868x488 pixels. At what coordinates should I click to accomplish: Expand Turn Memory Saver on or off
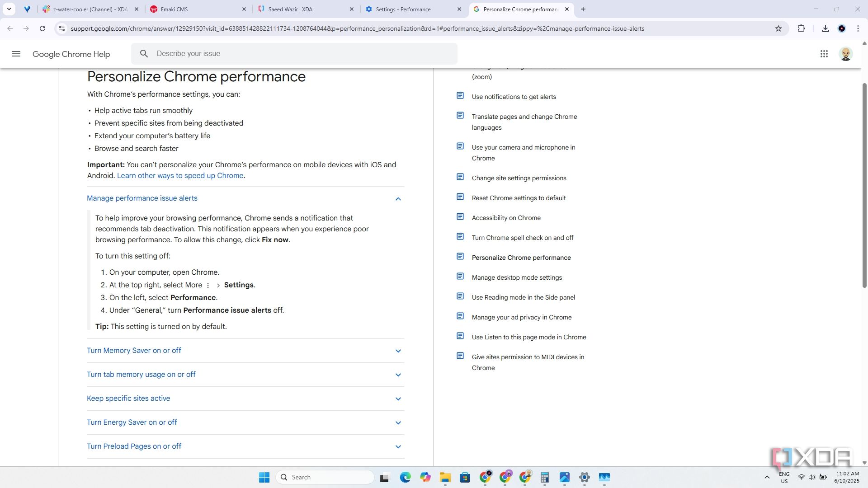398,351
